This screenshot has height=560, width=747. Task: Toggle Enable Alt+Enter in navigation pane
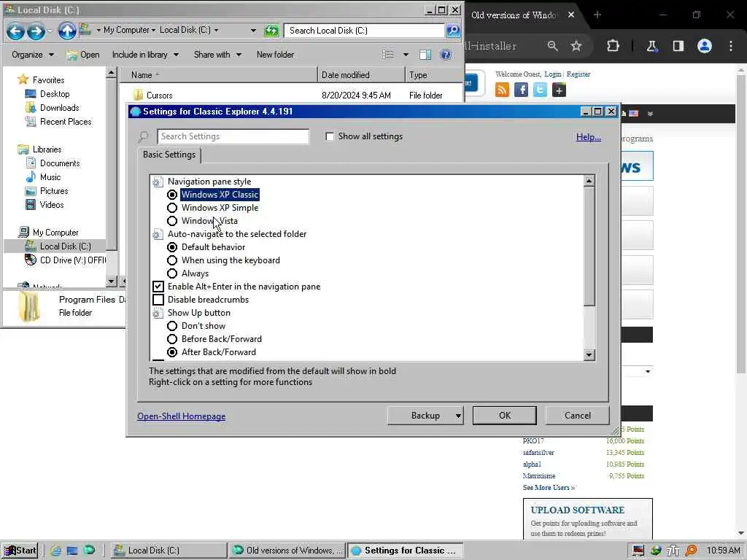[x=158, y=286]
